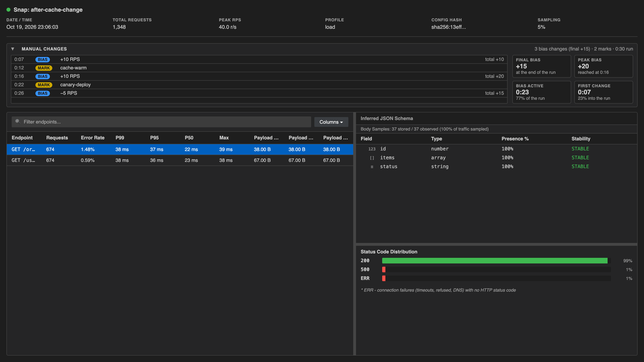Screen dimensions: 644x362
Task: Click the –5 RPS change entry
Action: 68,93
